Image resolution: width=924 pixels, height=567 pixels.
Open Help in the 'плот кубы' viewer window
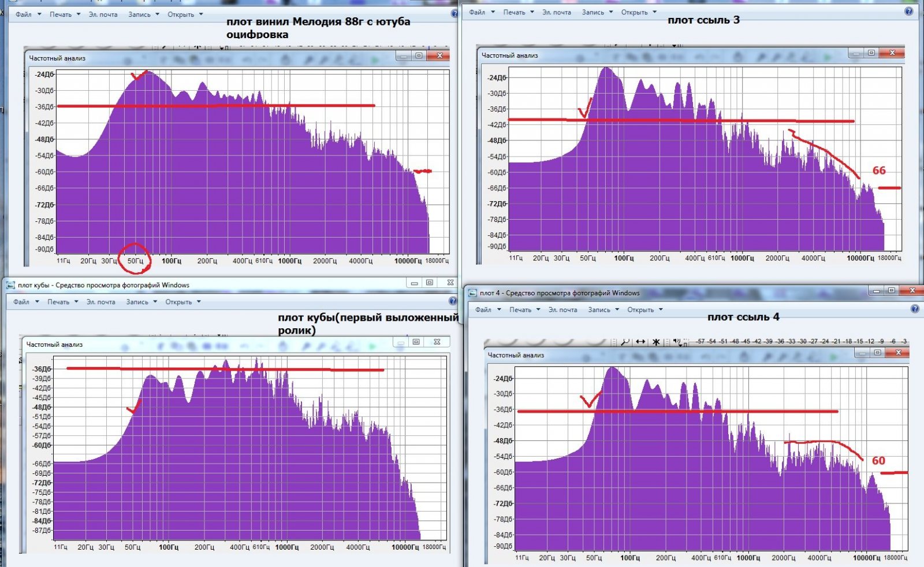pyautogui.click(x=453, y=301)
